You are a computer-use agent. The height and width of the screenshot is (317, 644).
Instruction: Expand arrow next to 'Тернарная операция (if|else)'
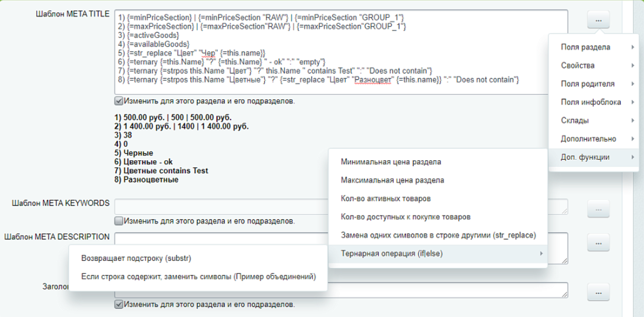pos(541,254)
